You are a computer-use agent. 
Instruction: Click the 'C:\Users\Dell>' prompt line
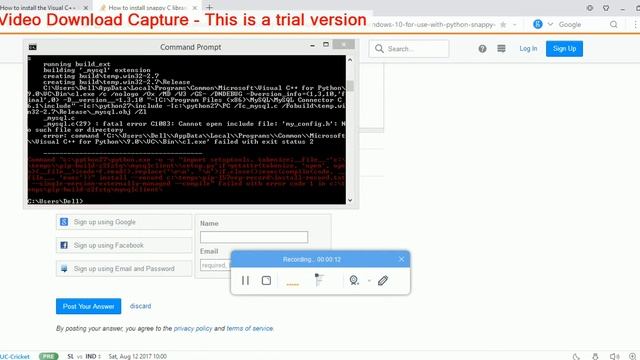55,201
